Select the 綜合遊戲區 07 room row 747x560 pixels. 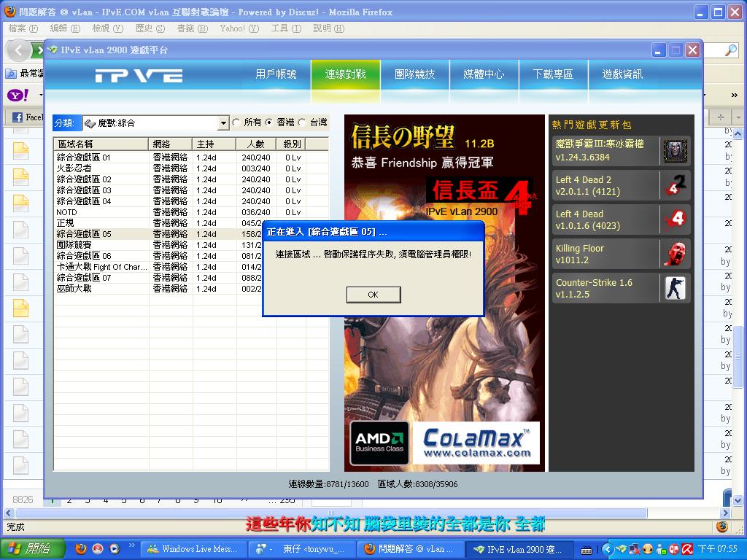pyautogui.click(x=158, y=278)
